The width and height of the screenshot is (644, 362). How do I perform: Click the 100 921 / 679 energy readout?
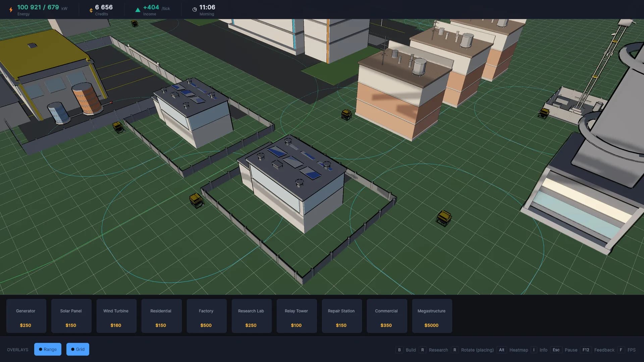38,7
